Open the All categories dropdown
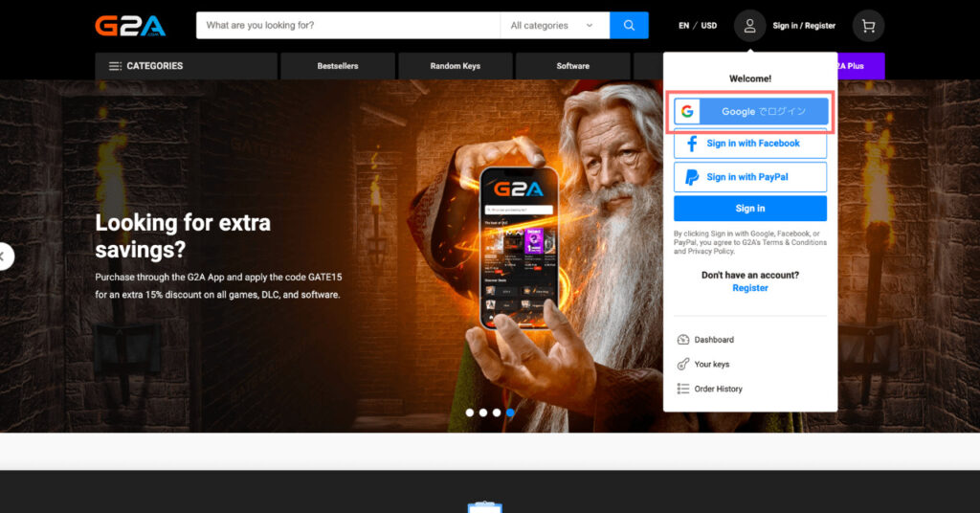This screenshot has height=513, width=980. (554, 26)
